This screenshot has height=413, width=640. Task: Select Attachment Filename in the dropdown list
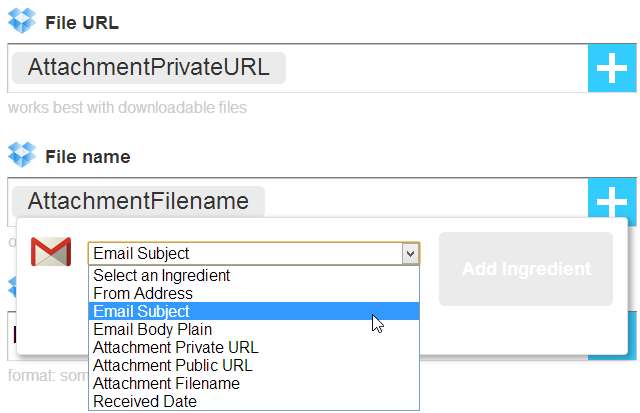(166, 383)
